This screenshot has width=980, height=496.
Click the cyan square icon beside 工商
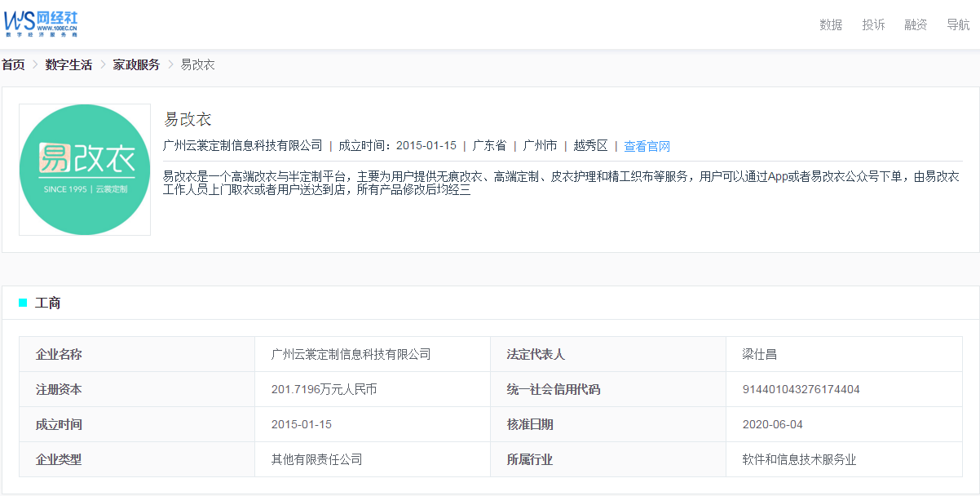click(23, 303)
